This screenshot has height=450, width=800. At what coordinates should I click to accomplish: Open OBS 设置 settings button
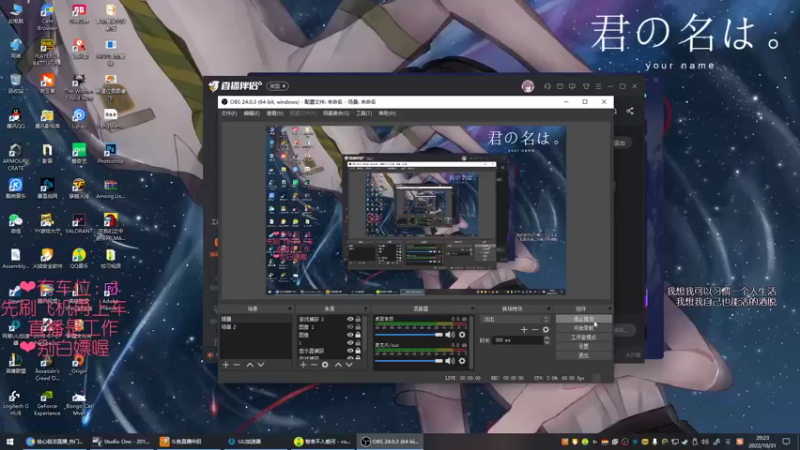point(584,346)
